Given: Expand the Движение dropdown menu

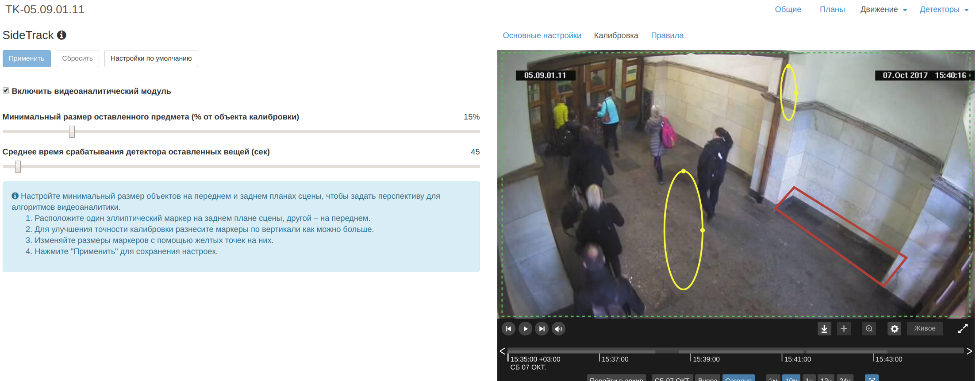Looking at the screenshot, I should [x=884, y=9].
